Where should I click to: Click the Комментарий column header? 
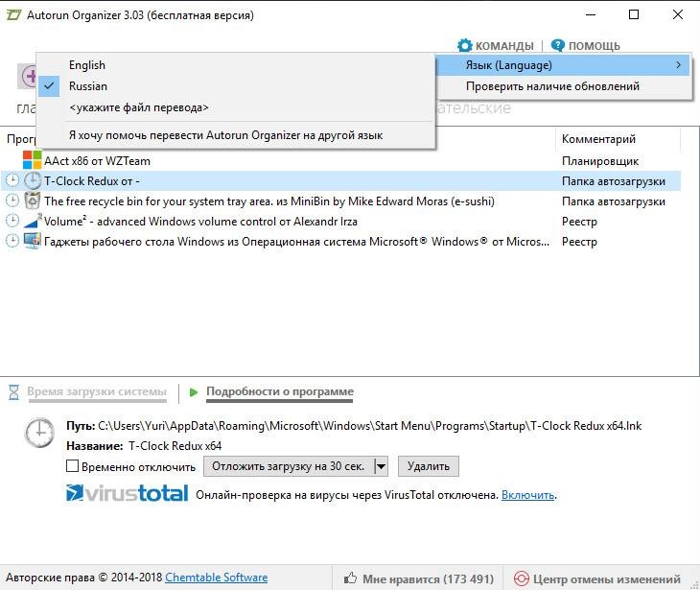618,139
